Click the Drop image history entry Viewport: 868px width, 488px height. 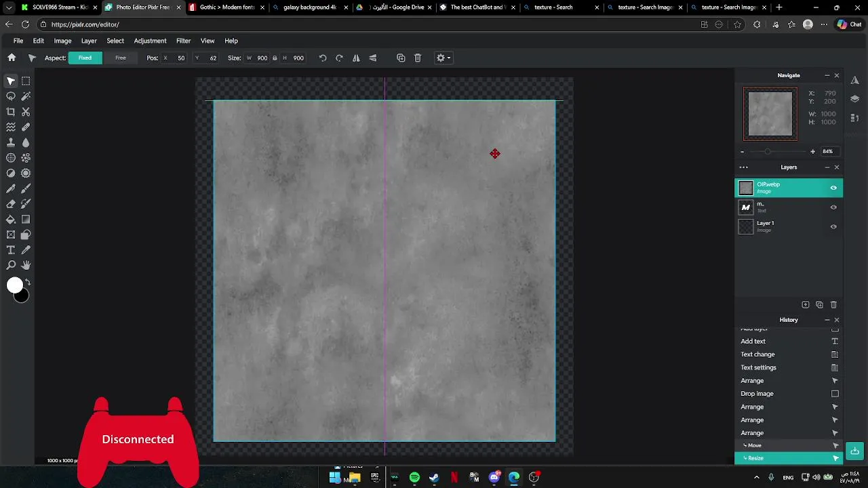coord(789,394)
